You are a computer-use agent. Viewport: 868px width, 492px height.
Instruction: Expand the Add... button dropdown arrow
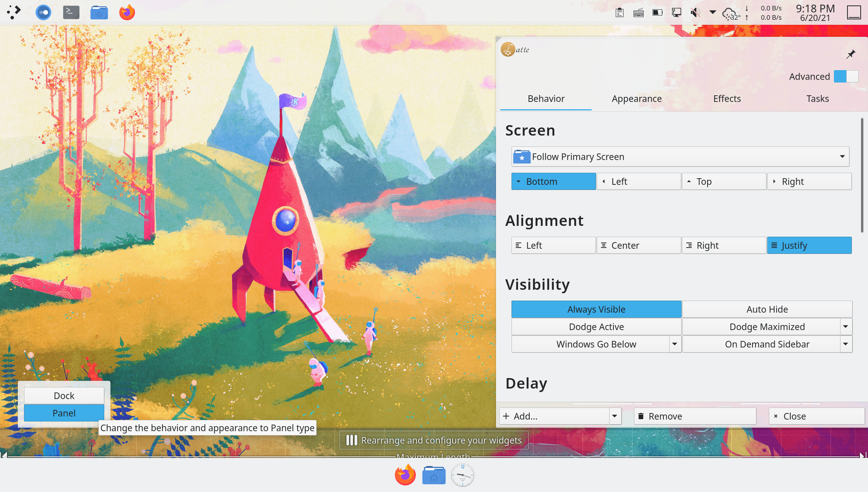point(615,416)
